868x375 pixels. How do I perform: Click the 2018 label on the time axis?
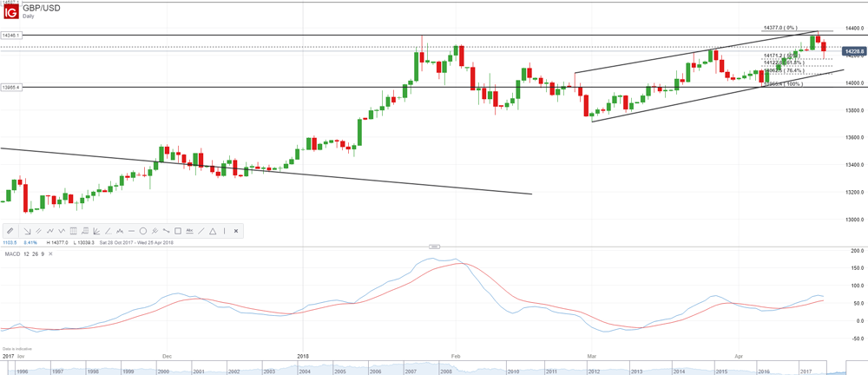coord(302,354)
